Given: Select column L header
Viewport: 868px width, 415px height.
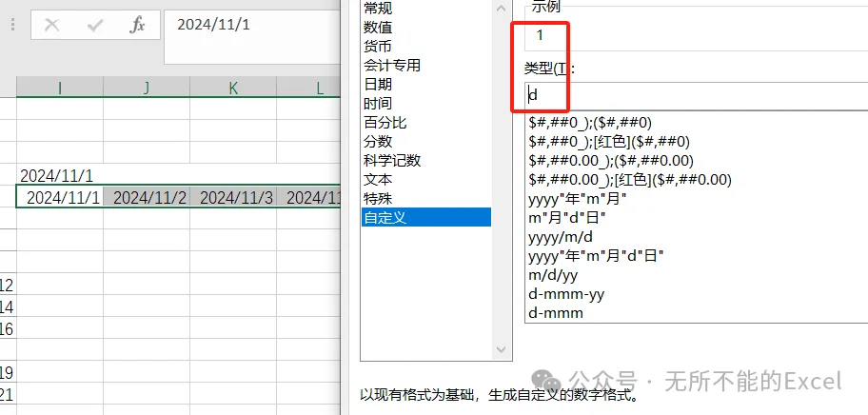Looking at the screenshot, I should [x=308, y=88].
